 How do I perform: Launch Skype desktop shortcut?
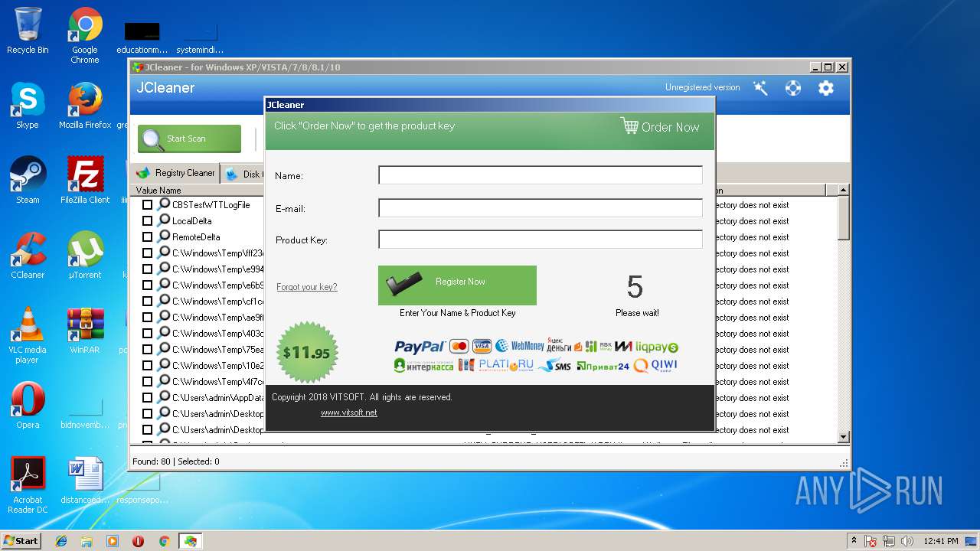coord(28,106)
